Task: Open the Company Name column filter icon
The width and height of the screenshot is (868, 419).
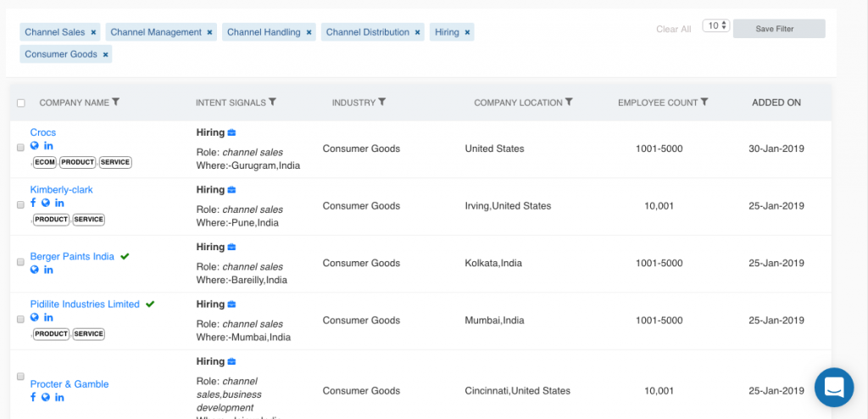Action: click(x=115, y=102)
